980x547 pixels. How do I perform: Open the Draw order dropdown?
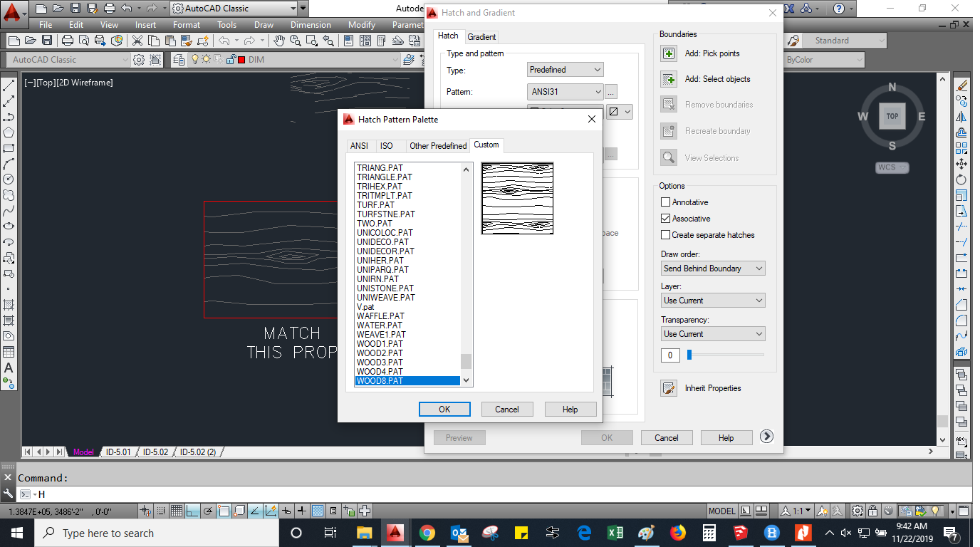(712, 269)
